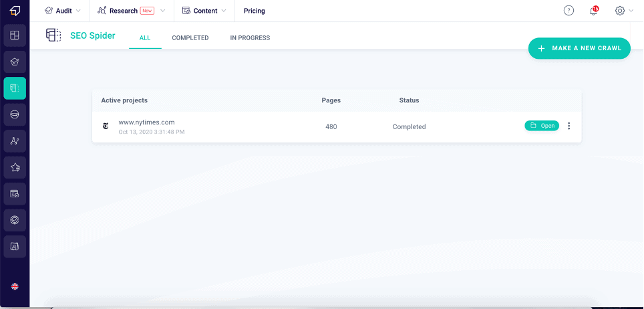Click the Status column header
This screenshot has height=309, width=644.
(409, 100)
